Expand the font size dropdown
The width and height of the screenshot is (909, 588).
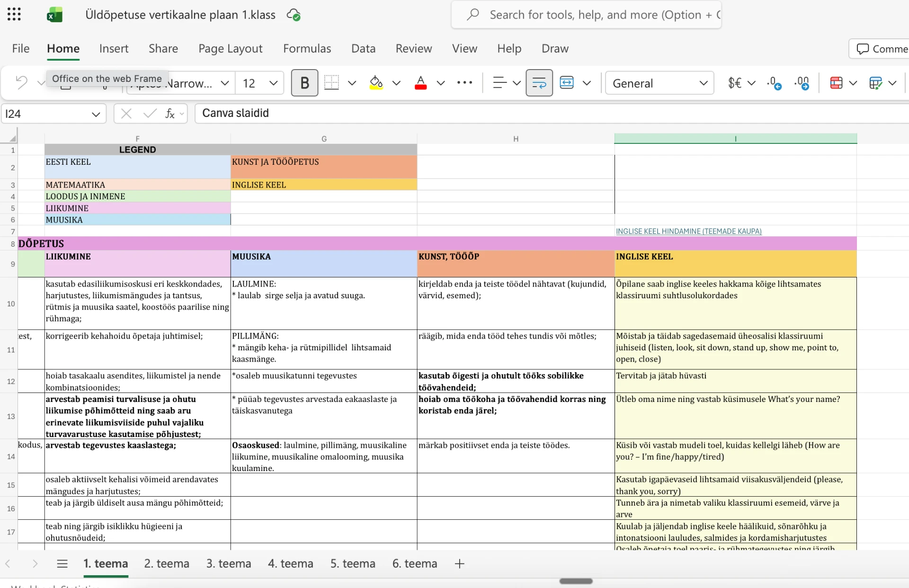(x=273, y=83)
